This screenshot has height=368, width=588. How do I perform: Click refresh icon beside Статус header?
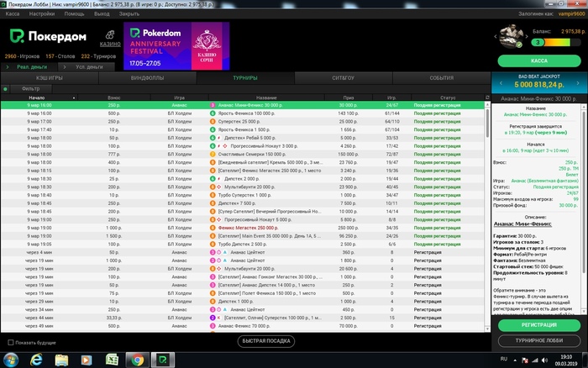click(x=487, y=97)
